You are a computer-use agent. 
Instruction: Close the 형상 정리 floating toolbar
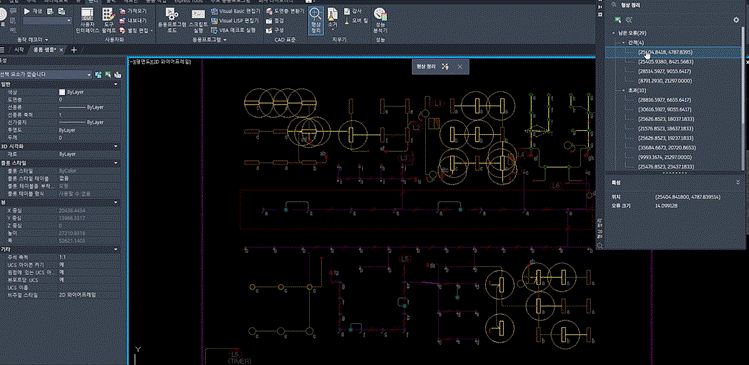pos(460,67)
